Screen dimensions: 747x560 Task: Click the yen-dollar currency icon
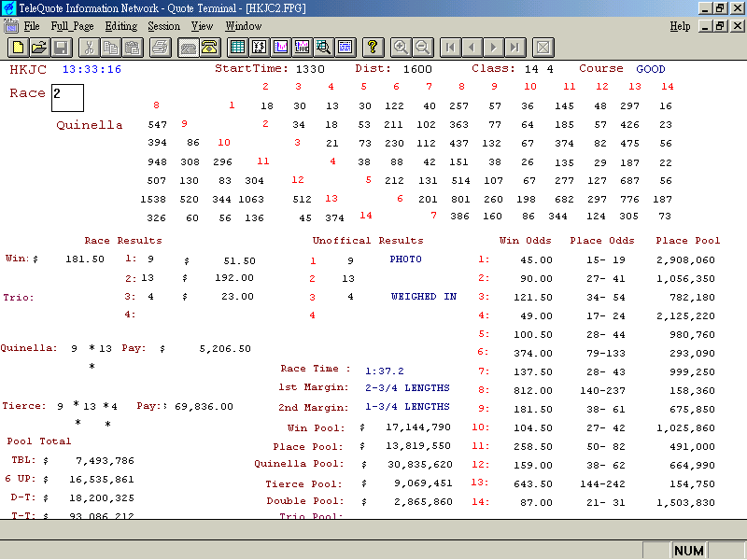coord(259,48)
